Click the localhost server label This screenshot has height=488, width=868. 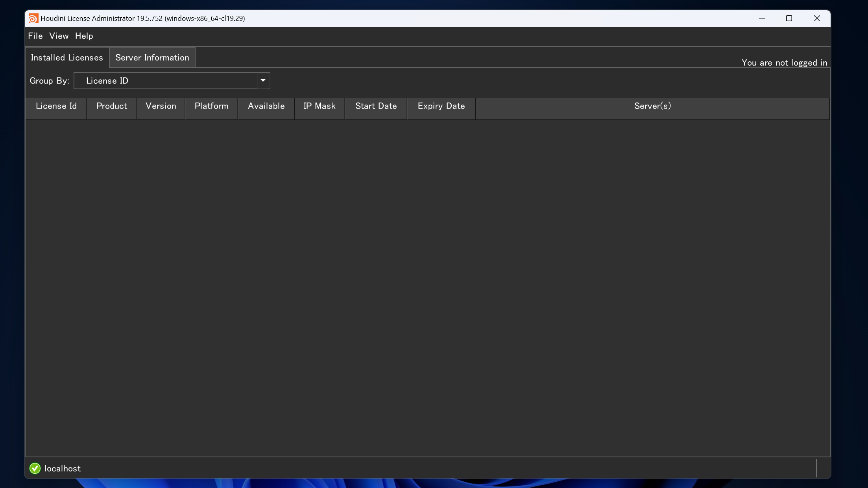click(x=63, y=469)
